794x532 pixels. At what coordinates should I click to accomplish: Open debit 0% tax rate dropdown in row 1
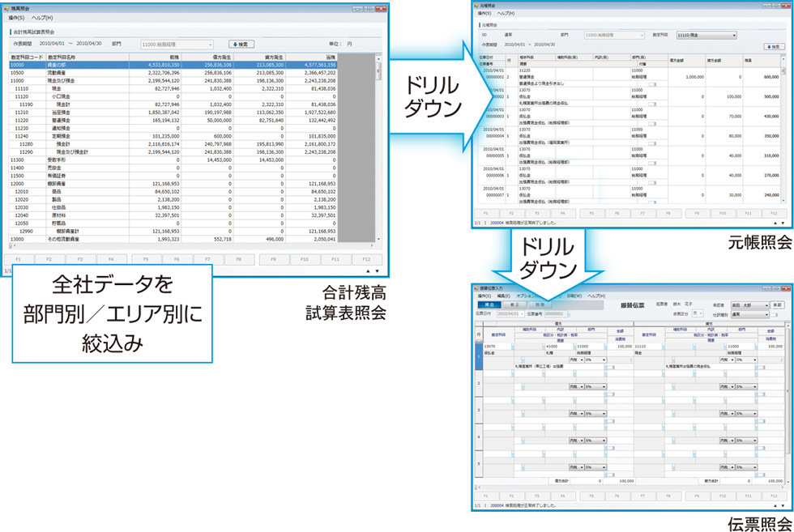coord(595,360)
